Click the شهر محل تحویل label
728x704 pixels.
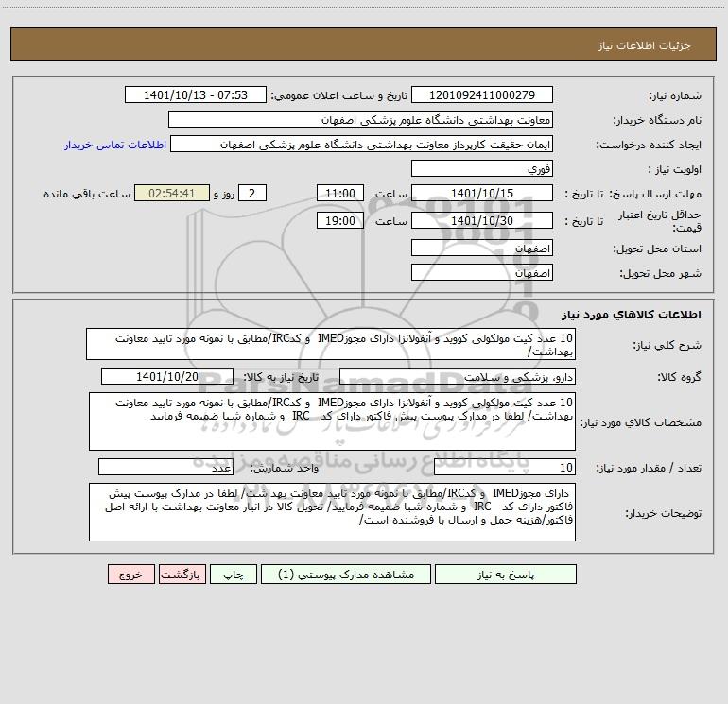660,273
